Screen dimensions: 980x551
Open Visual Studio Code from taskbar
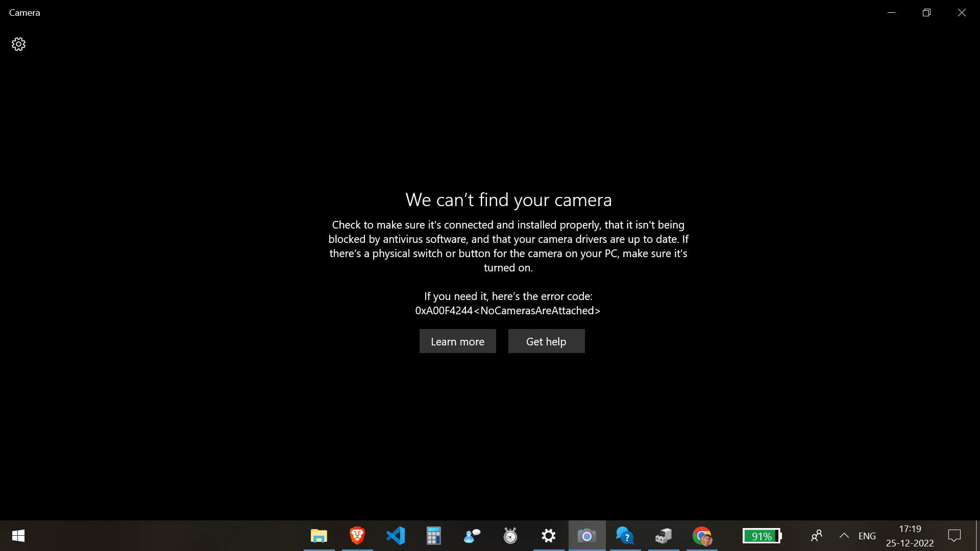(x=396, y=536)
